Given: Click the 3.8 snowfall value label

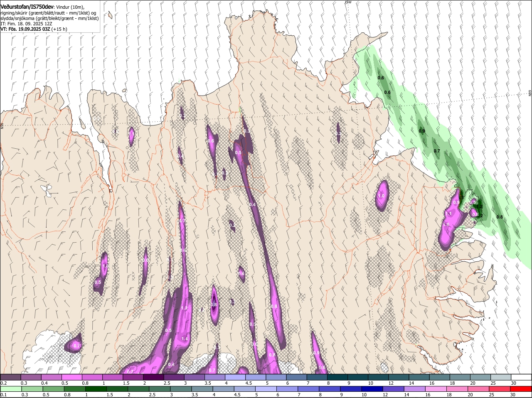Looking at the screenshot, I should click(214, 305).
